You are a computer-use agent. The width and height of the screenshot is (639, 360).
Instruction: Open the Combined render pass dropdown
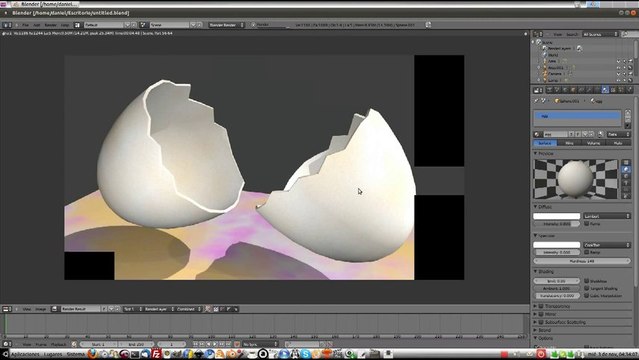tap(189, 309)
